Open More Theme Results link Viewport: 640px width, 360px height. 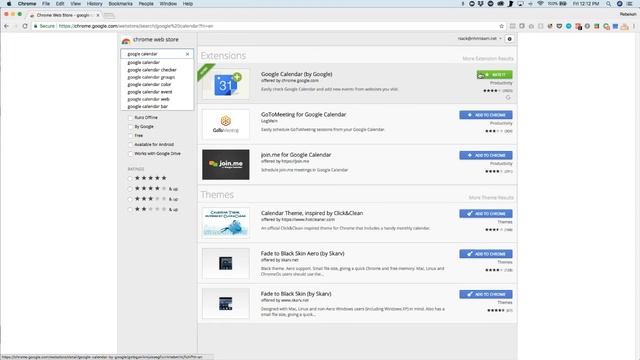click(x=491, y=198)
